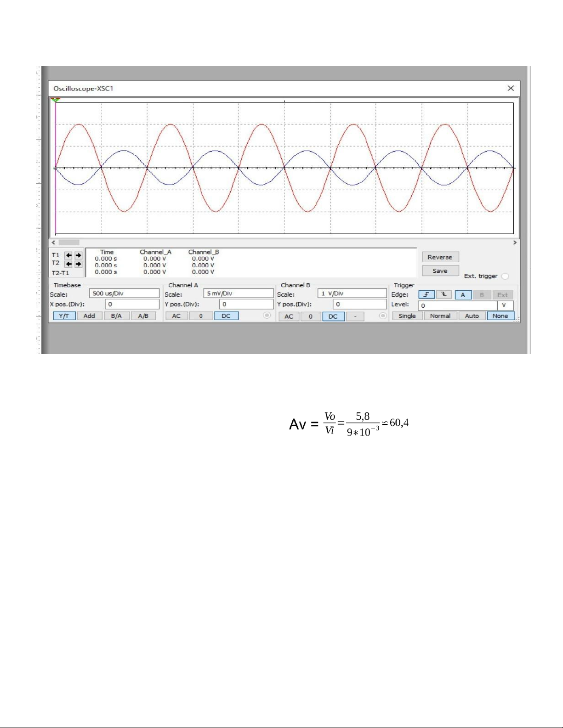This screenshot has width=563, height=728.
Task: Set trigger mode to Single
Action: tap(407, 316)
